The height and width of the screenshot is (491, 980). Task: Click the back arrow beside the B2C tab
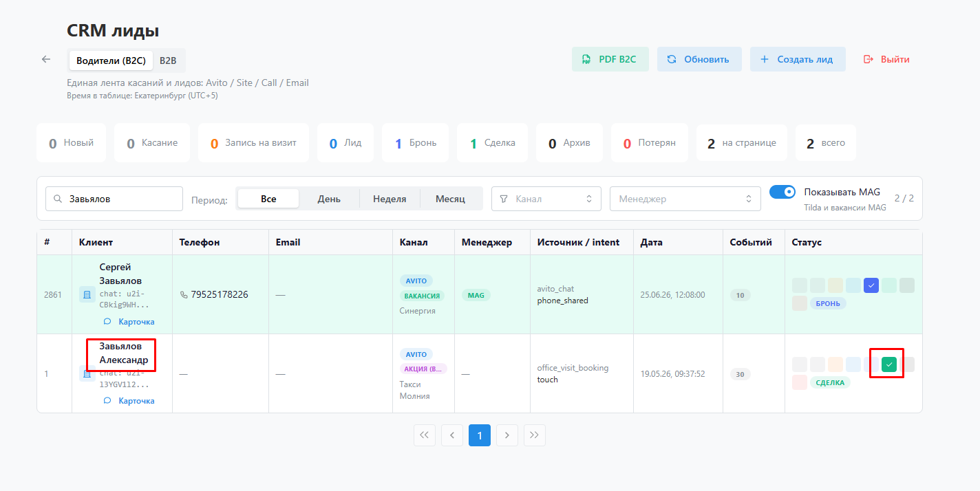tap(46, 59)
